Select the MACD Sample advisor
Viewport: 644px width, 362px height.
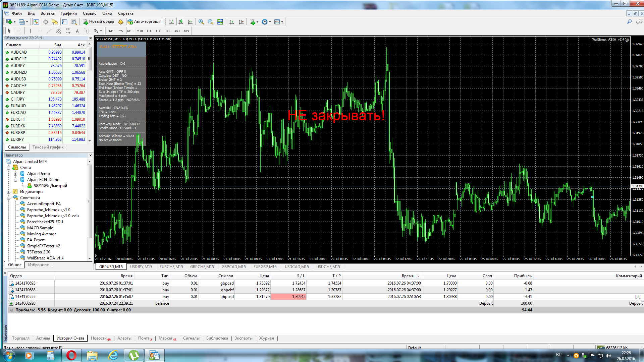tap(40, 228)
